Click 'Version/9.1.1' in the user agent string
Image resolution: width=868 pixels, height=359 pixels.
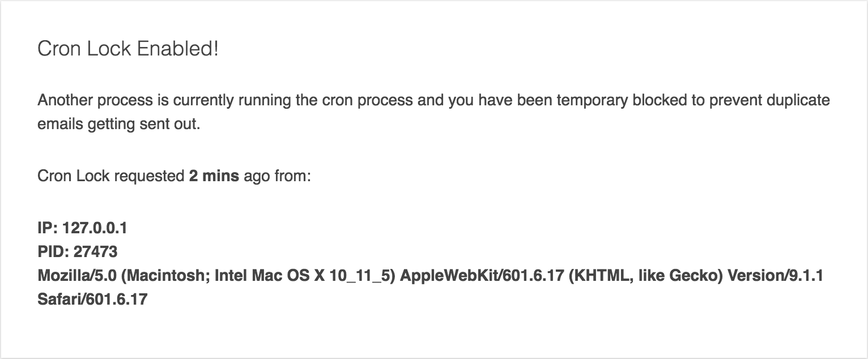coord(775,276)
